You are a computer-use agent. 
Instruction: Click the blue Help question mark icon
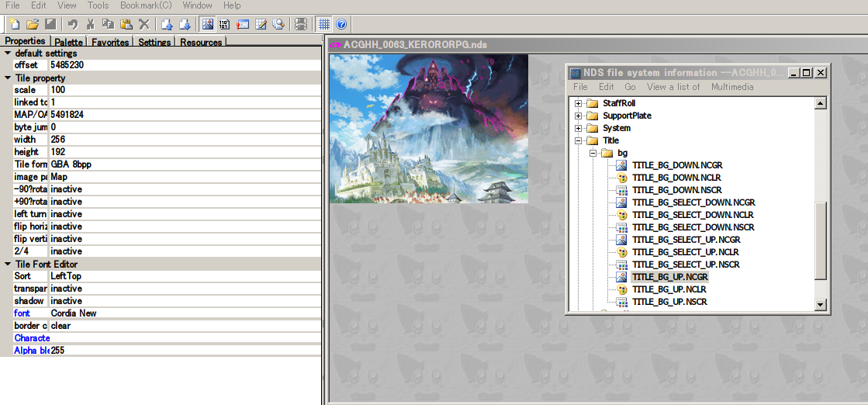coord(341,24)
